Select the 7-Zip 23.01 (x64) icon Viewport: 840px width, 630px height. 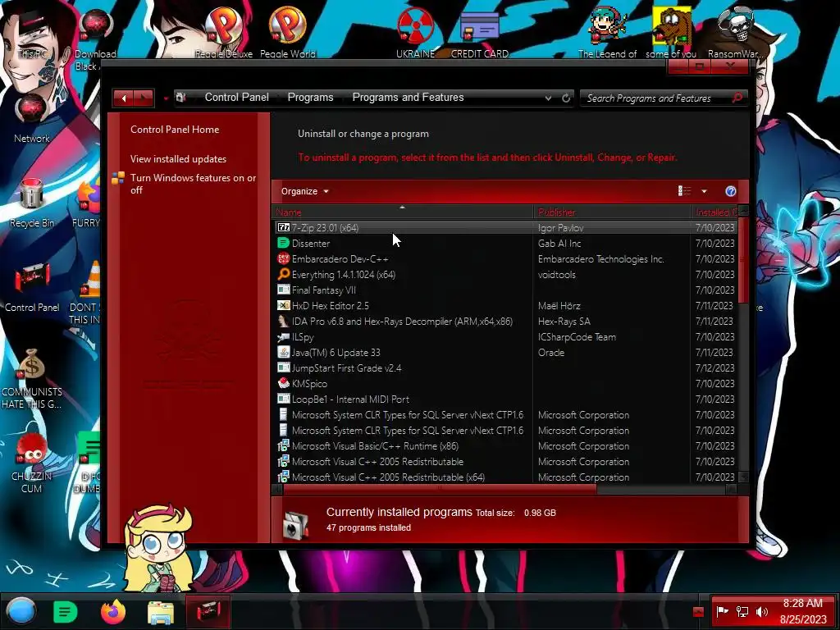tap(283, 228)
